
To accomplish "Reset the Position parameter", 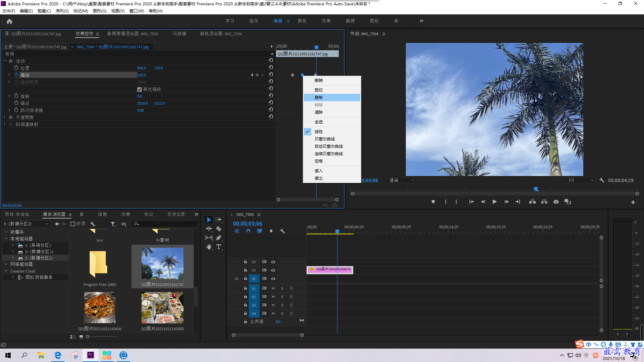I will point(271,67).
